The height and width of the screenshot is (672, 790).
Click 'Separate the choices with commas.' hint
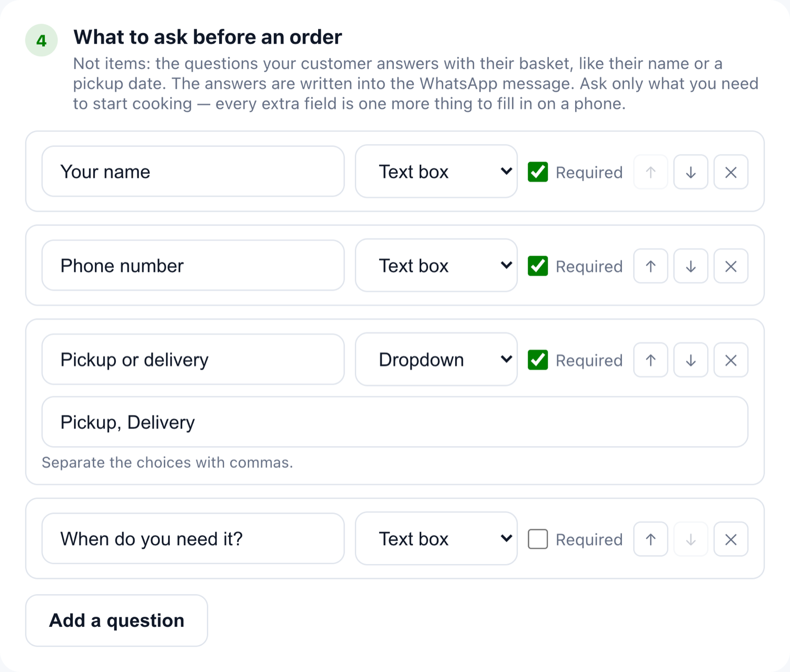tap(167, 462)
